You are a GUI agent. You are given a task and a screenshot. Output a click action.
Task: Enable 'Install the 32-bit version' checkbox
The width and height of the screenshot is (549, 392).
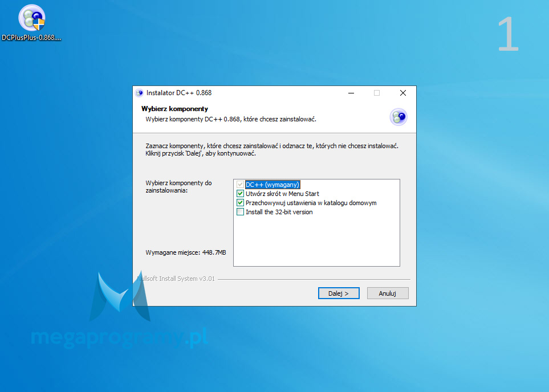[x=240, y=212]
